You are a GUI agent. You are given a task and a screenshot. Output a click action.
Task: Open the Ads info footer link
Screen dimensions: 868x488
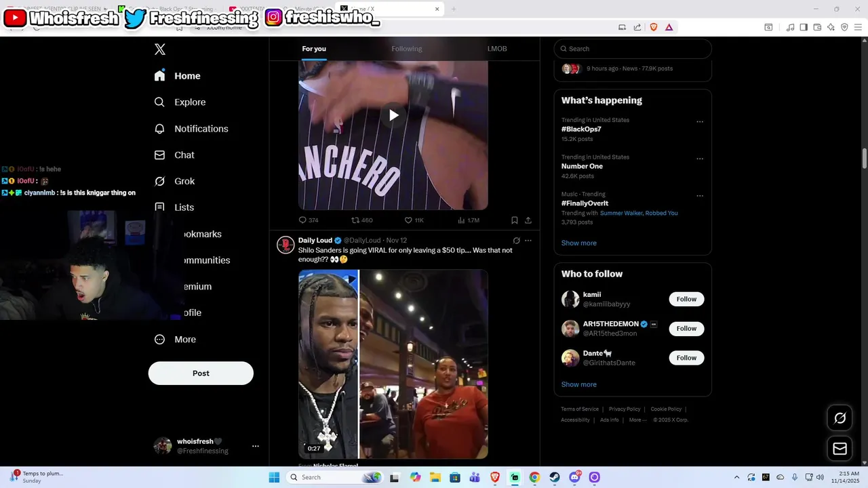(x=610, y=420)
